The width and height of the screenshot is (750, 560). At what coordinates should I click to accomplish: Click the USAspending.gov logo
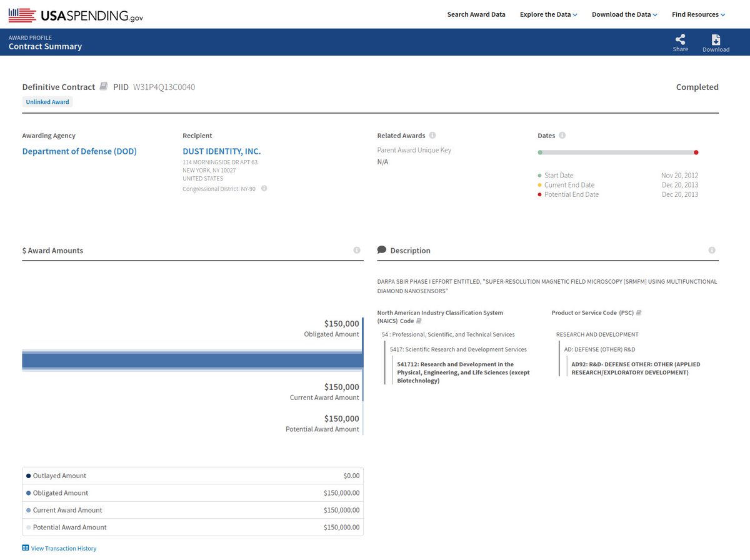(x=76, y=15)
